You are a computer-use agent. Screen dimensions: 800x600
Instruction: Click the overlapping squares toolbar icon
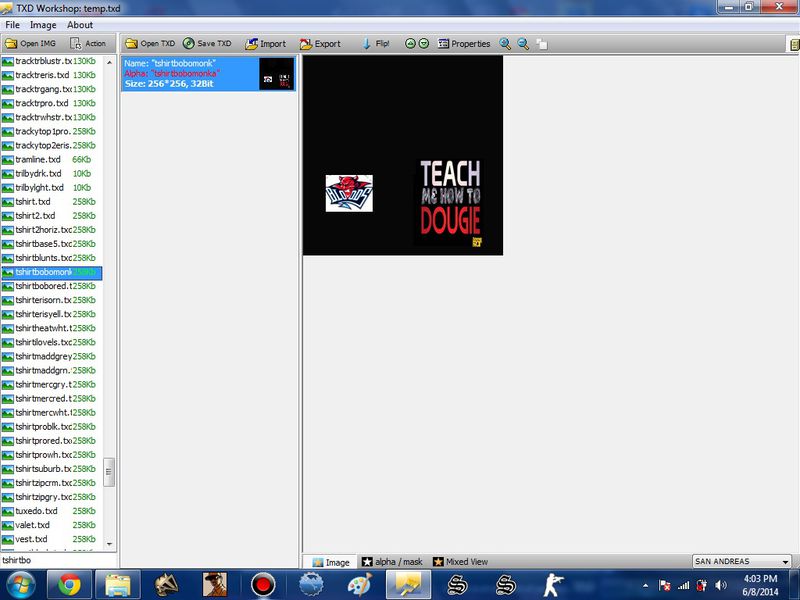(x=542, y=44)
